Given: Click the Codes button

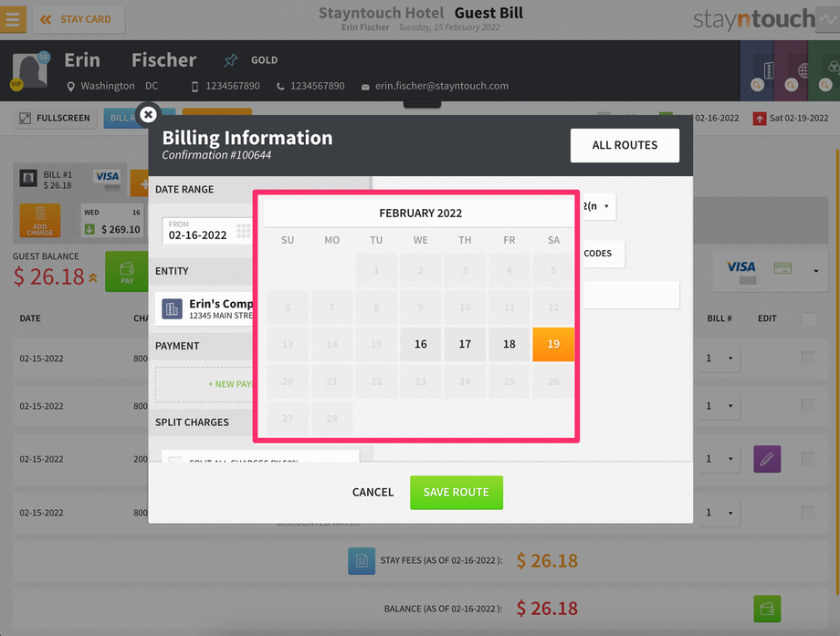Looking at the screenshot, I should (x=603, y=254).
